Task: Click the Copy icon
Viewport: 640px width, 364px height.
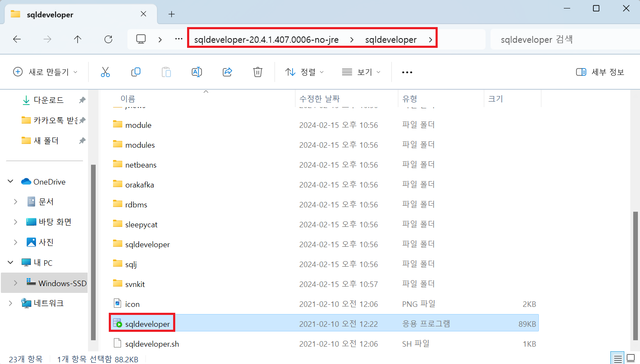Action: pos(135,72)
